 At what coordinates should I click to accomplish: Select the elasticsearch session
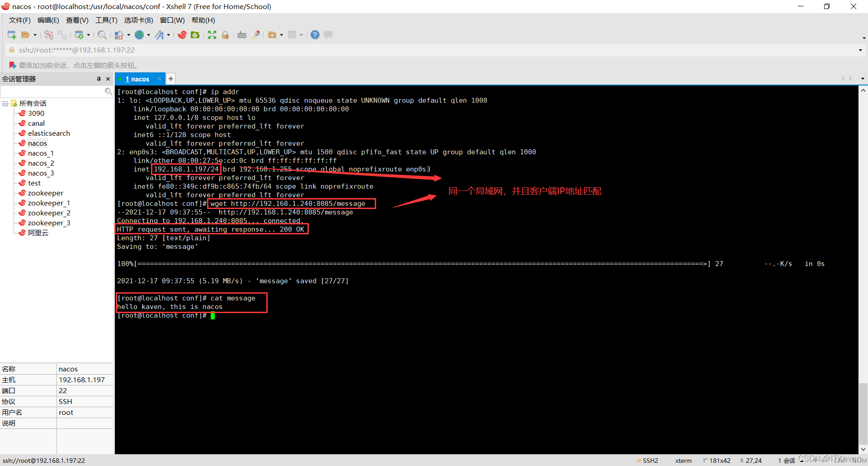(x=49, y=133)
